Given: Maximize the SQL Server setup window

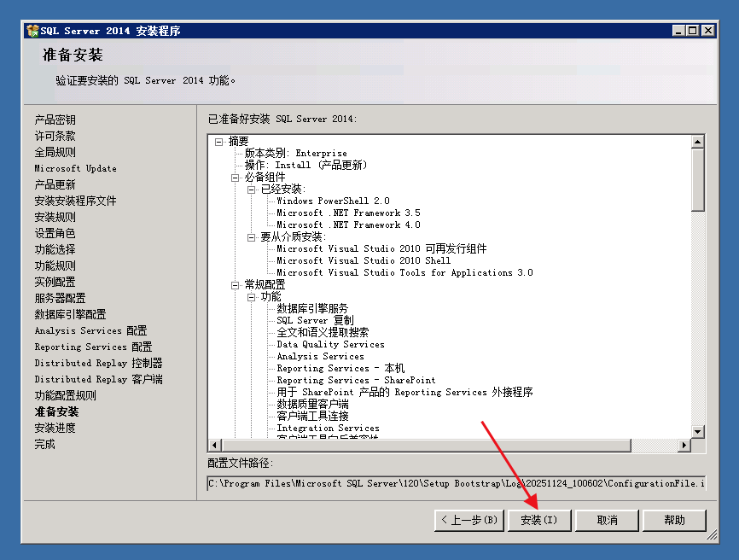Looking at the screenshot, I should [691, 31].
